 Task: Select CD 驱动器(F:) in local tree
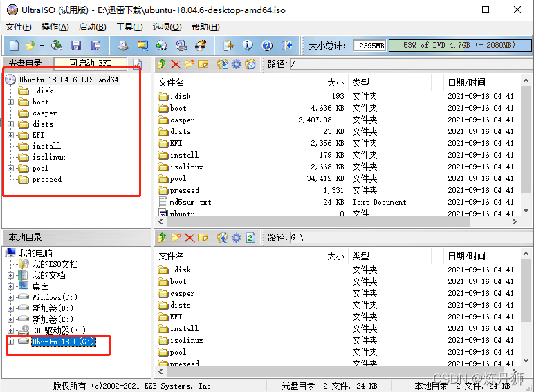point(59,330)
